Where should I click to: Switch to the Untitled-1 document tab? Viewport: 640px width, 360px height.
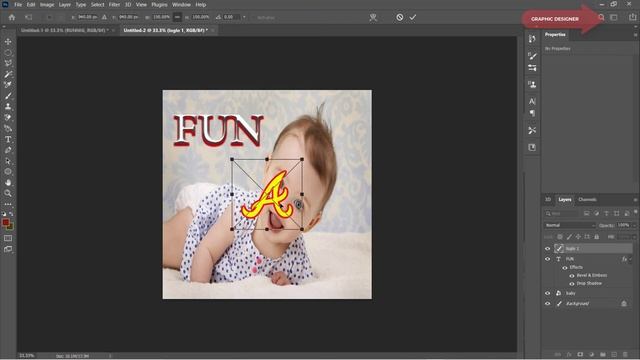(65, 30)
